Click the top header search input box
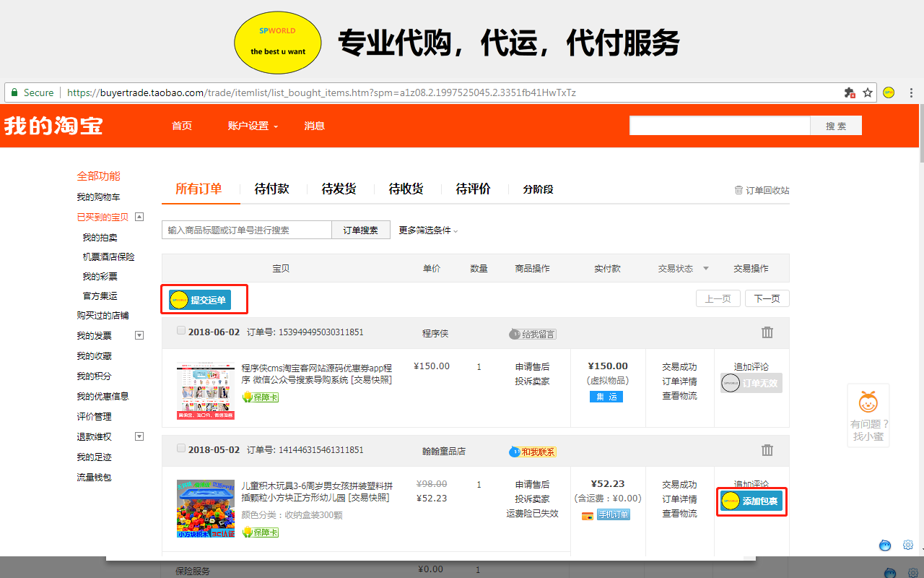The height and width of the screenshot is (578, 924). tap(720, 126)
